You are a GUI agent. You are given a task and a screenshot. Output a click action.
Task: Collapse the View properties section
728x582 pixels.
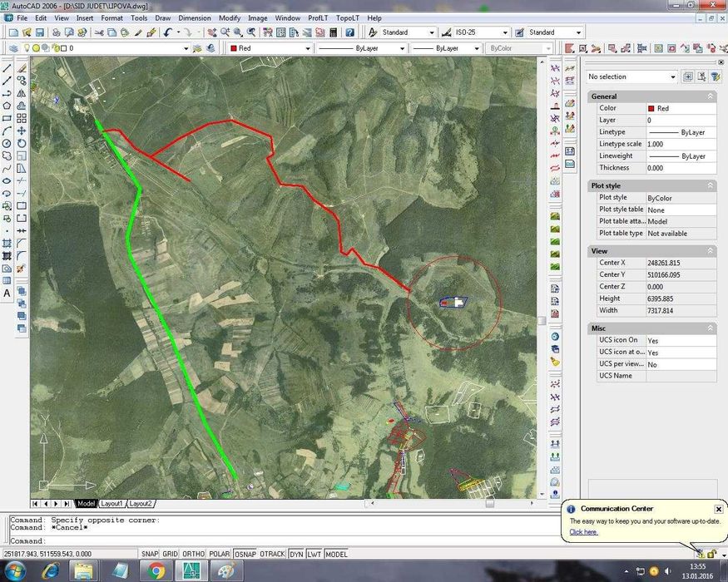pos(710,250)
